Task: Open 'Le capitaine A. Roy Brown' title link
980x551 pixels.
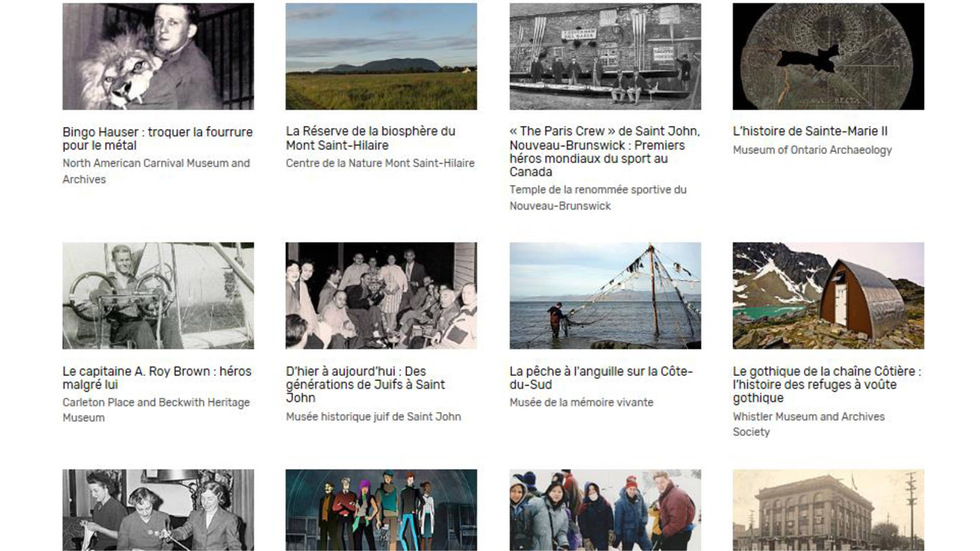Action: 157,378
